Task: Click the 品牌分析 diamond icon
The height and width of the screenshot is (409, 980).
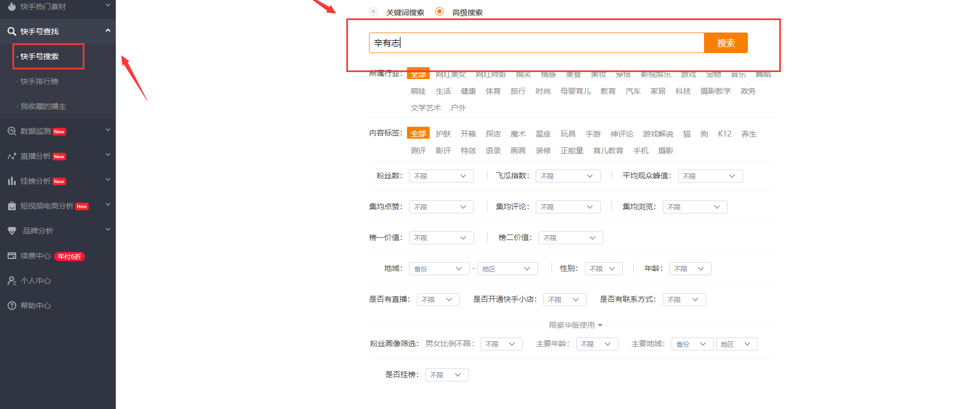Action: point(11,231)
